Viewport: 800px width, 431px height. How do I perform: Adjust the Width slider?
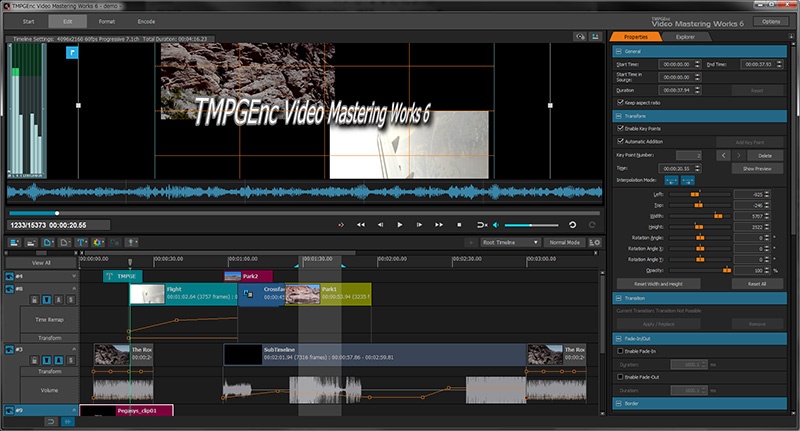pos(701,216)
